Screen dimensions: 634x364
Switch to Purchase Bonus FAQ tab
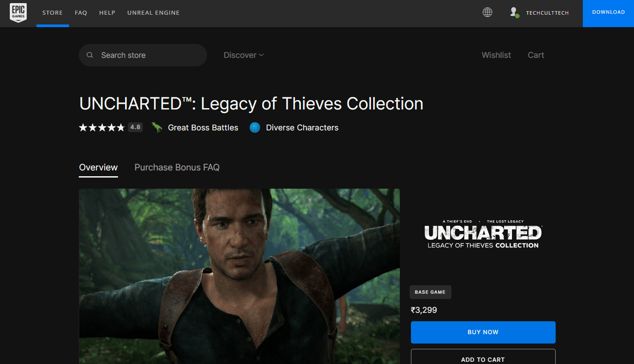177,167
